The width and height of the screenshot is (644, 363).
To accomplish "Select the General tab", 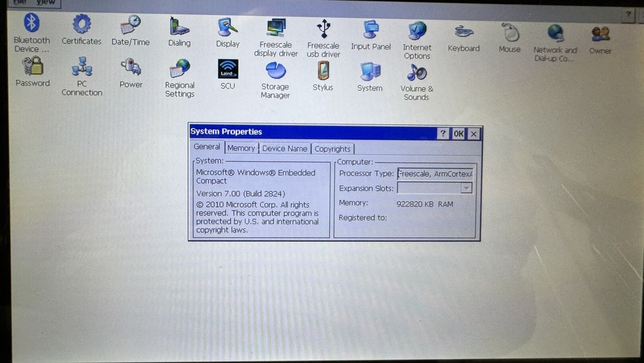I will (207, 147).
